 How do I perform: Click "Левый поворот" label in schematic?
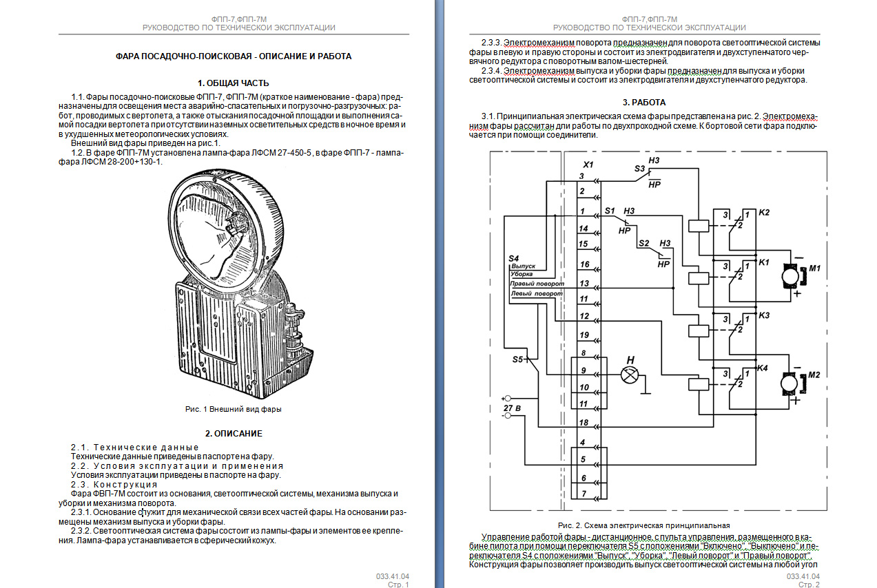point(536,293)
